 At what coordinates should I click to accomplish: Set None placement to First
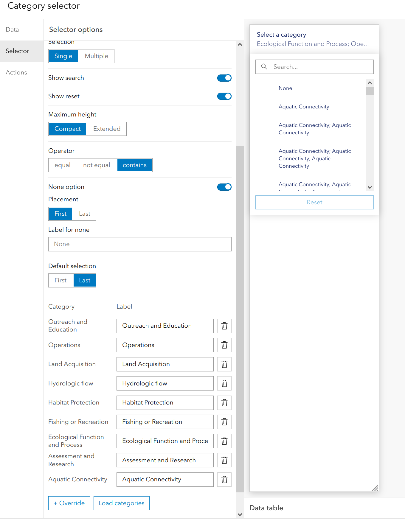pos(60,214)
